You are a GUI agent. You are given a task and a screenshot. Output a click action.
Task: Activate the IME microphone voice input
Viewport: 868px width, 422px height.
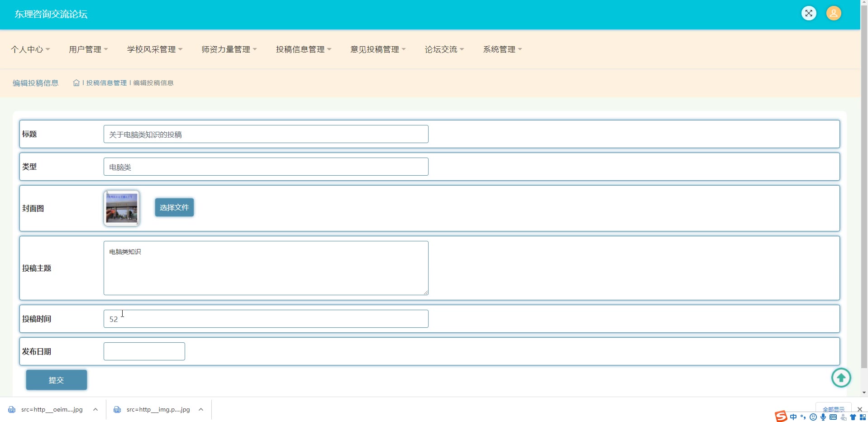tap(823, 417)
